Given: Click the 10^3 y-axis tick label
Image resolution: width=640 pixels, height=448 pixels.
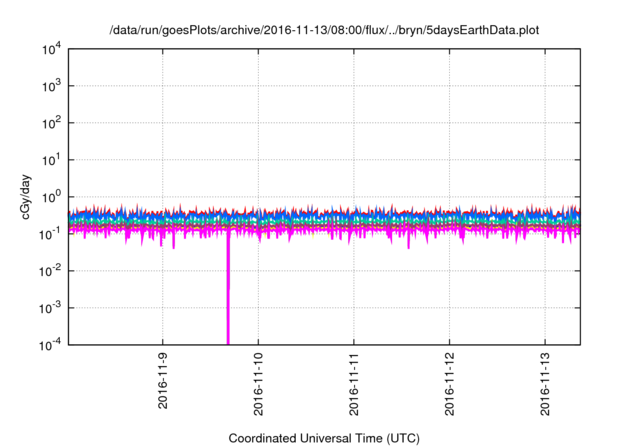Looking at the screenshot, I should 52,86.
